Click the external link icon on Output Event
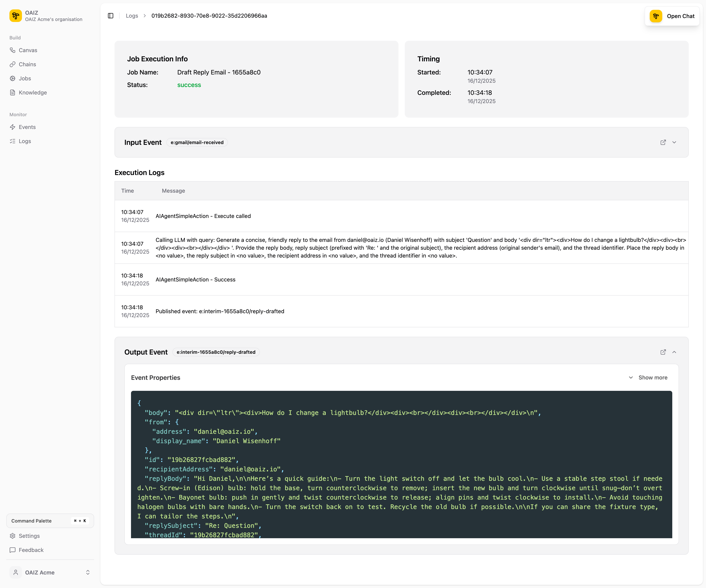Viewport: 706px width, 588px height. point(663,352)
